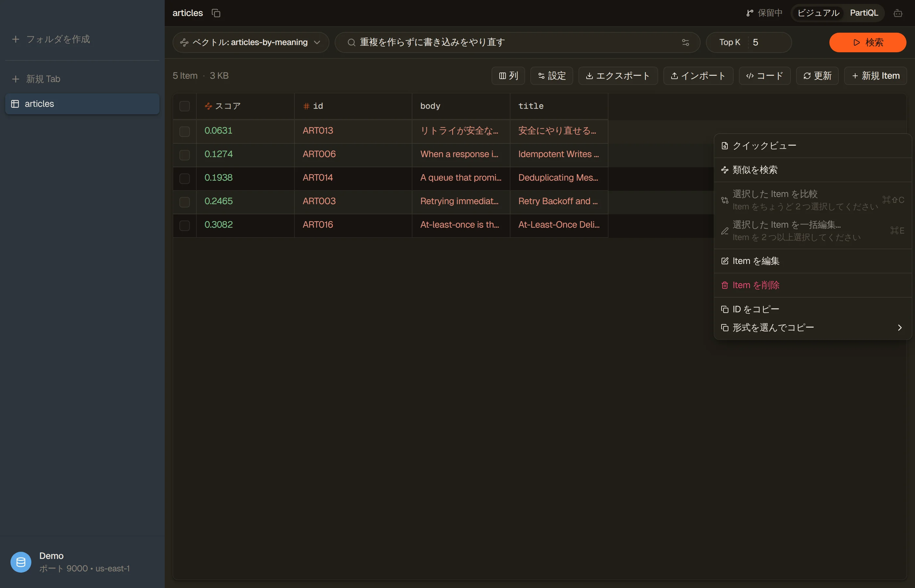Click the plus icon beside 新規 Tab
This screenshot has height=588, width=915.
pos(16,79)
